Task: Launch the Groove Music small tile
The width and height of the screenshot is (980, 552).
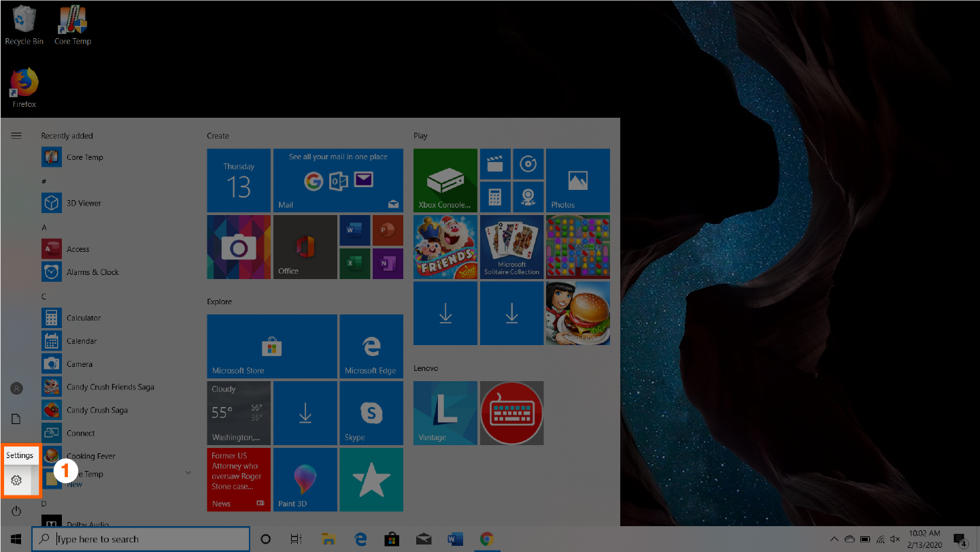Action: tap(528, 164)
